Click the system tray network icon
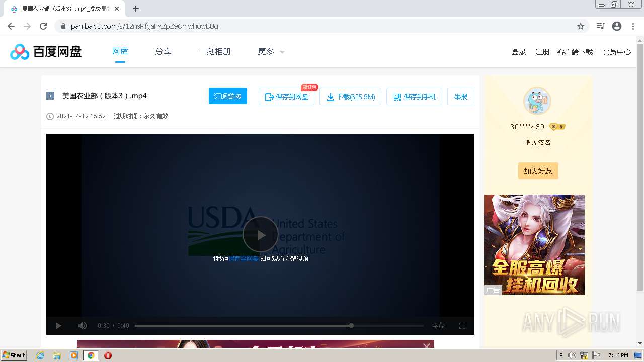The height and width of the screenshot is (362, 644). point(584,355)
